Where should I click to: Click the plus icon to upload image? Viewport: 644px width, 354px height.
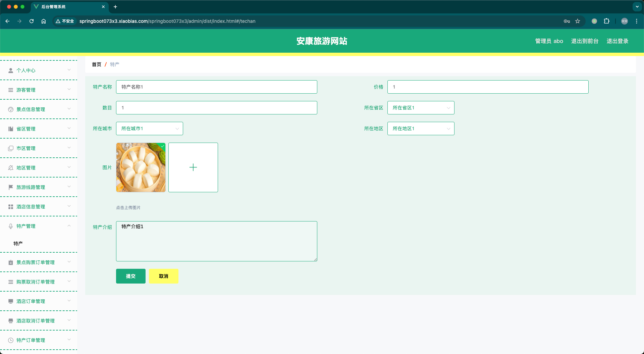pos(193,167)
